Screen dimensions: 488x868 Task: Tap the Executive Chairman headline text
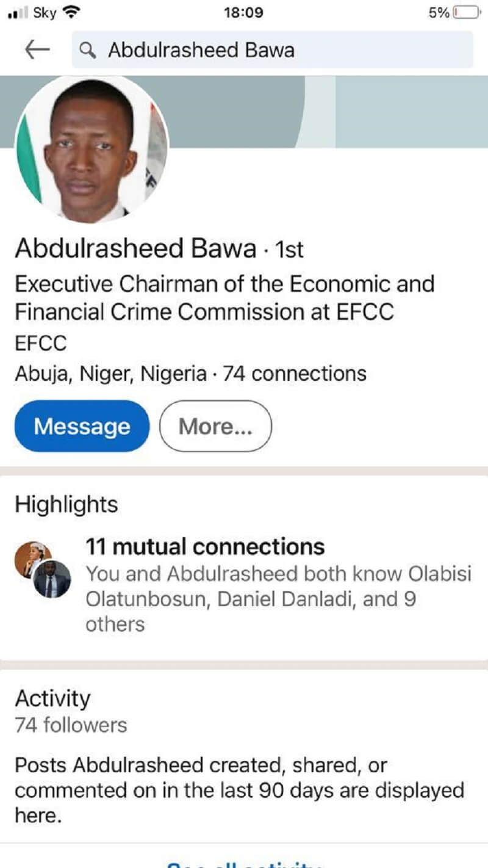coord(224,298)
